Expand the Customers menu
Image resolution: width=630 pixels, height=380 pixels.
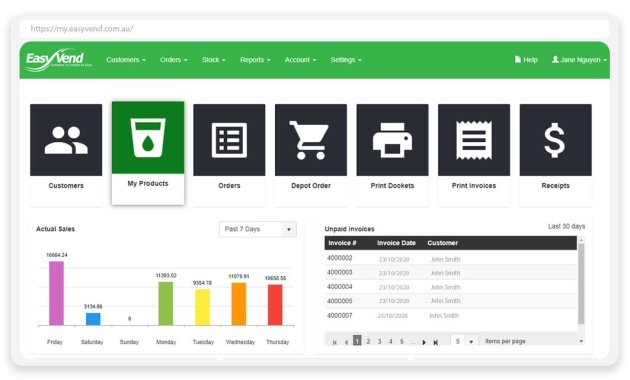tap(126, 60)
